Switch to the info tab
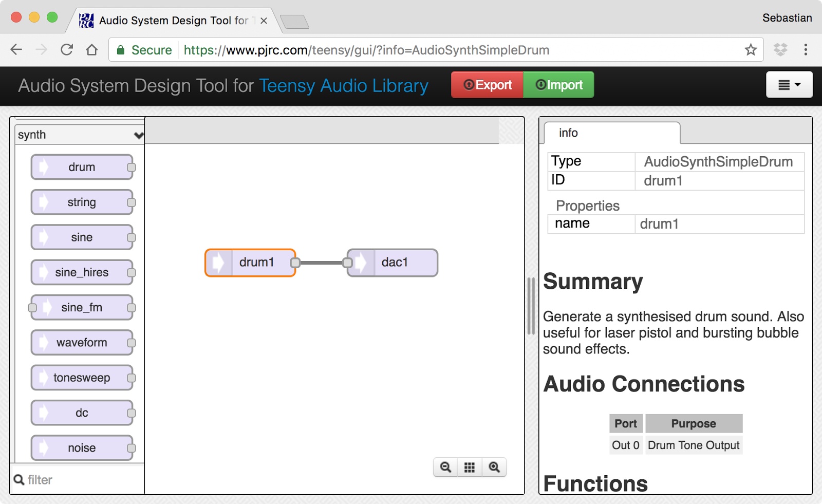This screenshot has height=504, width=822. [568, 133]
